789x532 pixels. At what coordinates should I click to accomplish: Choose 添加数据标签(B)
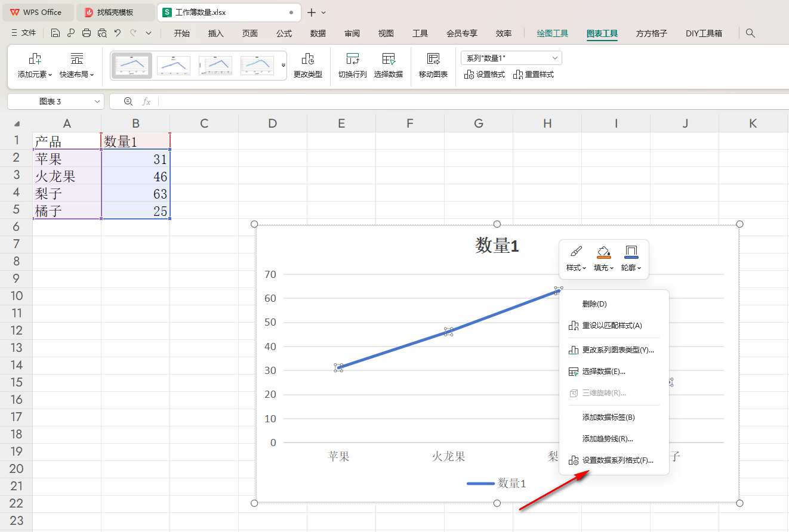[x=614, y=417]
